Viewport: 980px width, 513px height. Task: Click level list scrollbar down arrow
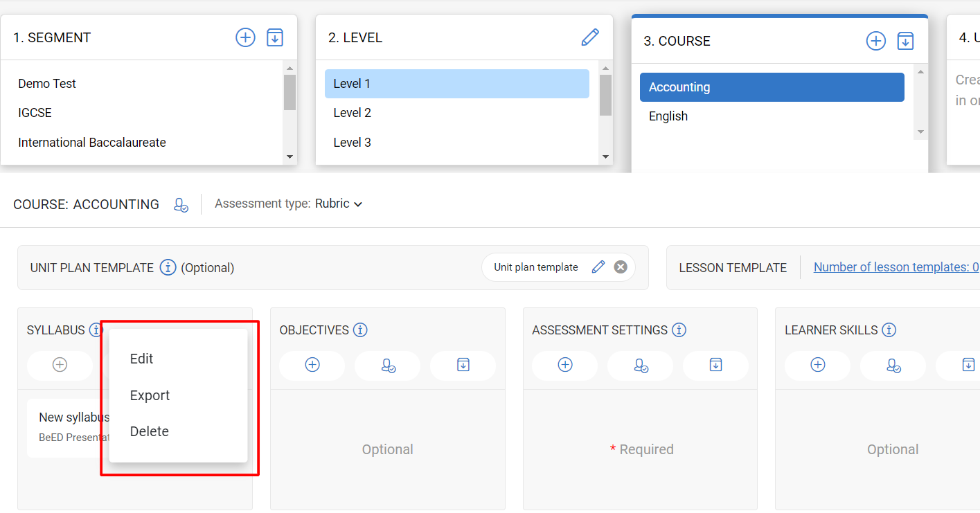(x=606, y=157)
